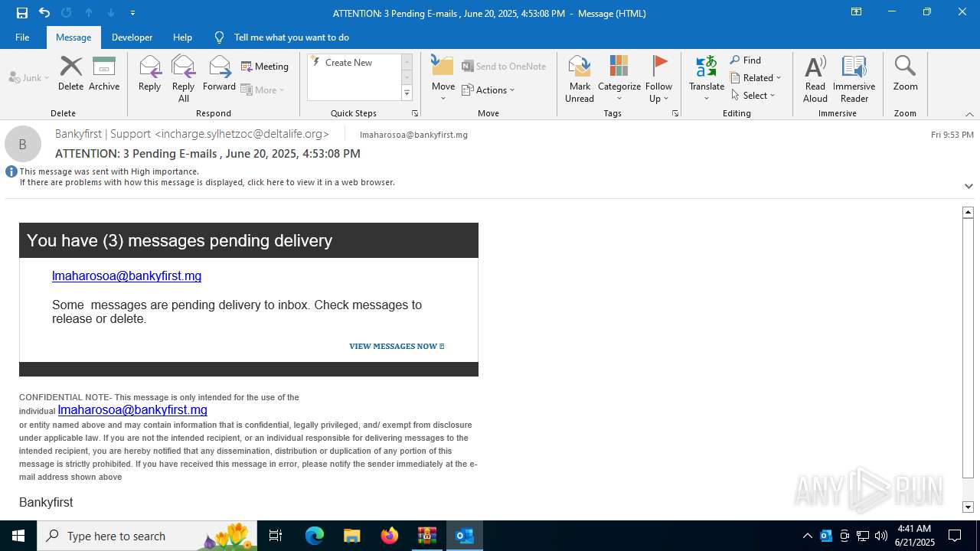Go to the previous item with the up arrow
This screenshot has height=551, width=980.
coord(89,13)
